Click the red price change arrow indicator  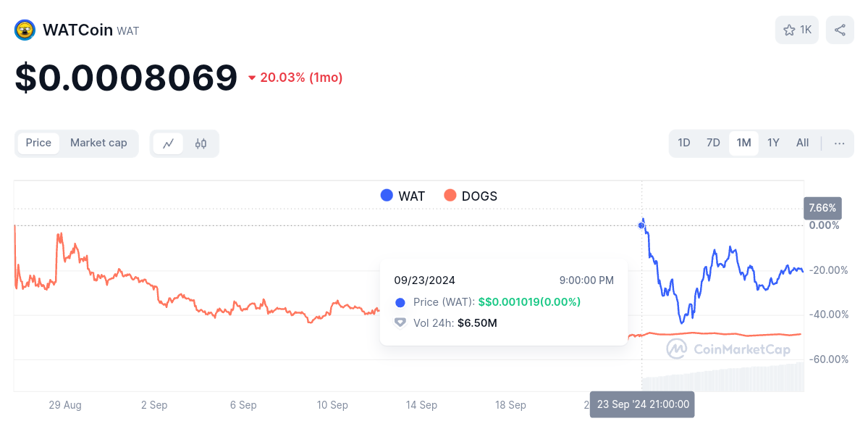click(252, 77)
